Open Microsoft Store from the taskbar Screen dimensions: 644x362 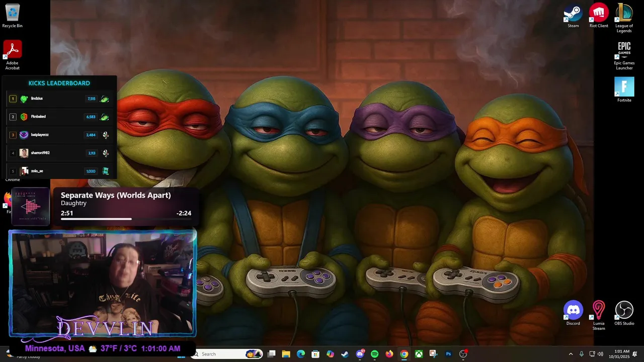tap(315, 354)
